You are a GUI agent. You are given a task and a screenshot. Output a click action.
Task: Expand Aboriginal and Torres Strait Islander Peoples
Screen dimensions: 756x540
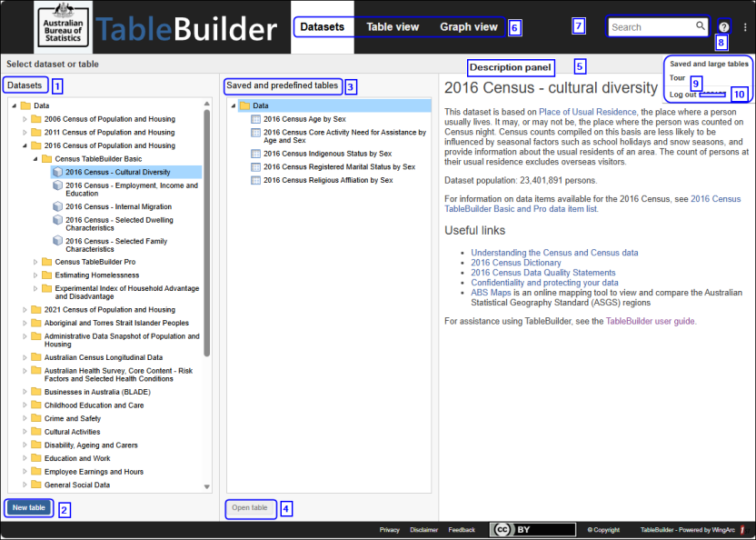[x=25, y=323]
